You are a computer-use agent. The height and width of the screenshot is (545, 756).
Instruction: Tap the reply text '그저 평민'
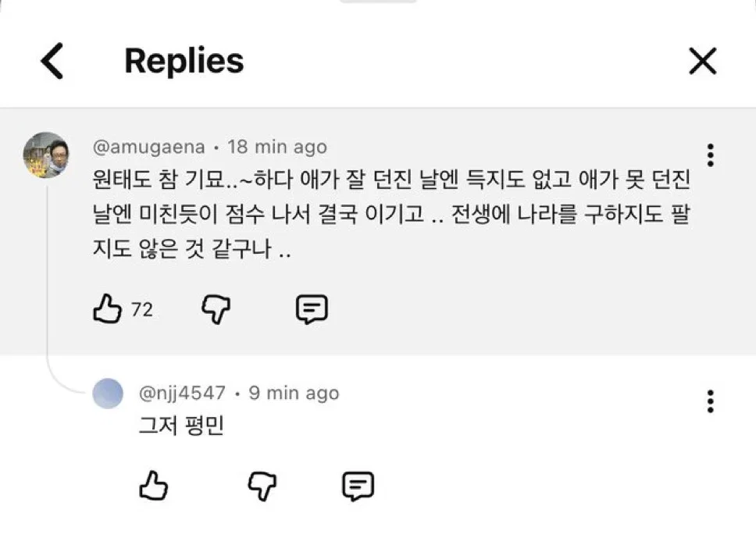click(x=181, y=425)
